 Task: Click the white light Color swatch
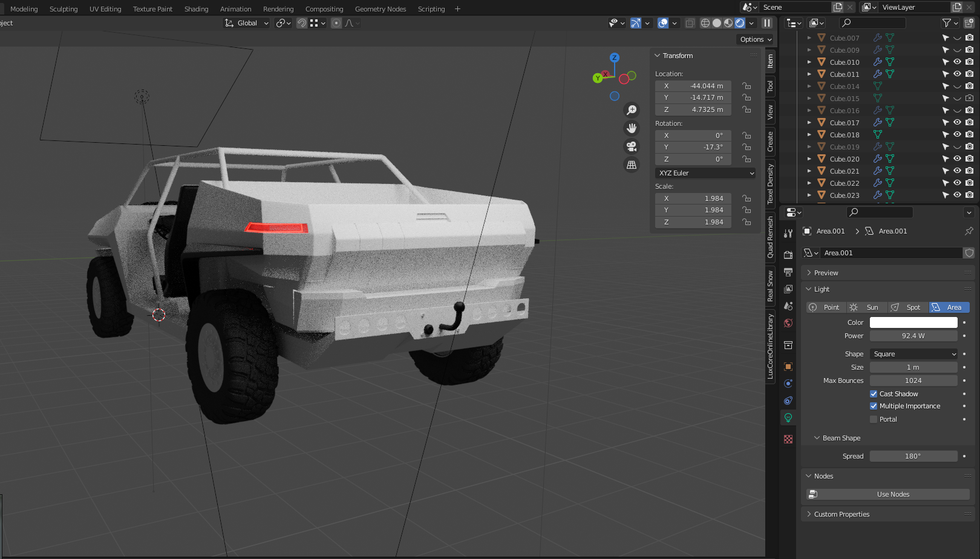913,322
